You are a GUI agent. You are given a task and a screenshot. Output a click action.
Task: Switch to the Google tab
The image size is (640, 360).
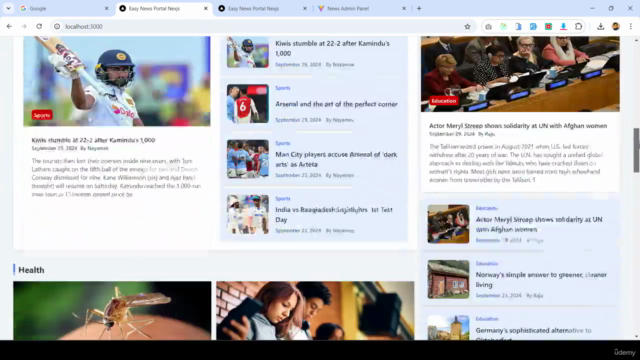61,8
